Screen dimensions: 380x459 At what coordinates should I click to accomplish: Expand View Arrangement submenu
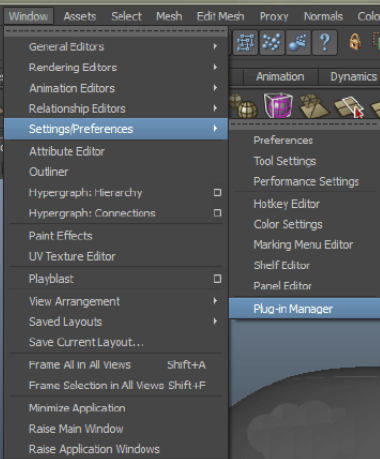click(x=116, y=301)
